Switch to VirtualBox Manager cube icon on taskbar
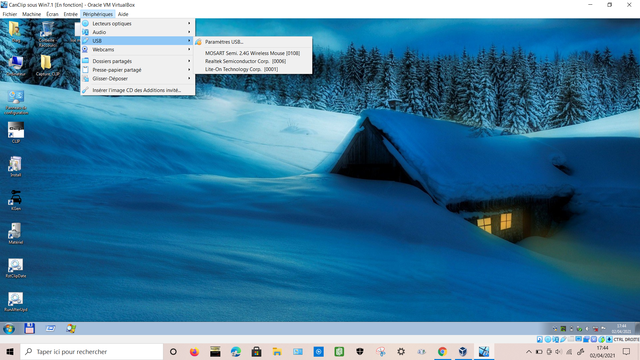The height and width of the screenshot is (360, 640). coord(463,351)
